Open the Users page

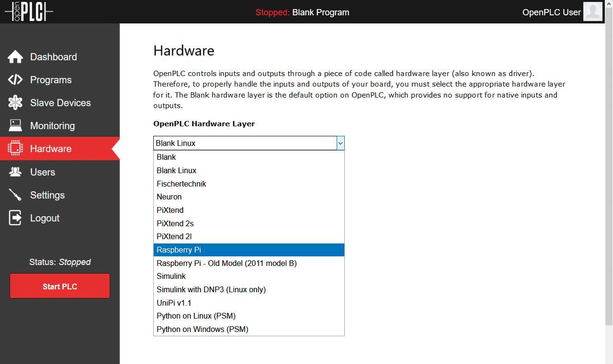60,172
